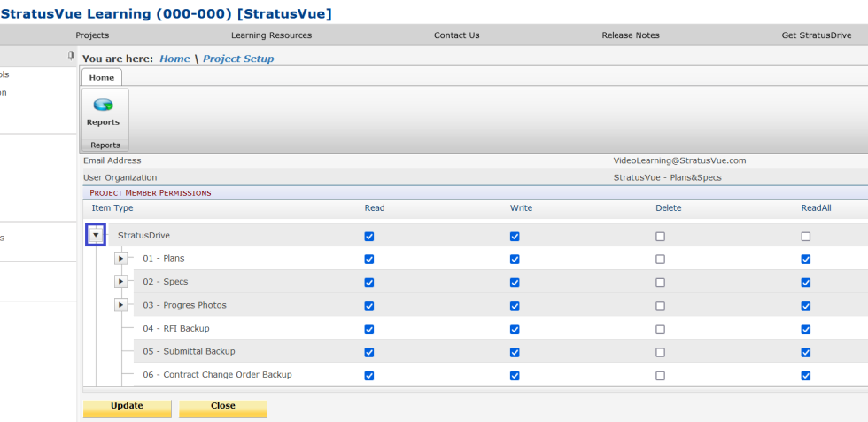Open the Learning Resources menu

pyautogui.click(x=271, y=35)
